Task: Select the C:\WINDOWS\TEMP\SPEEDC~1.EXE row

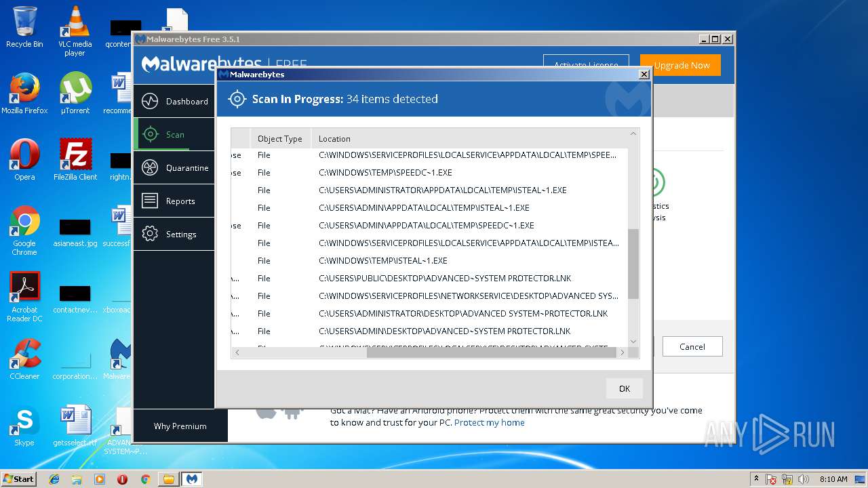Action: coord(429,173)
